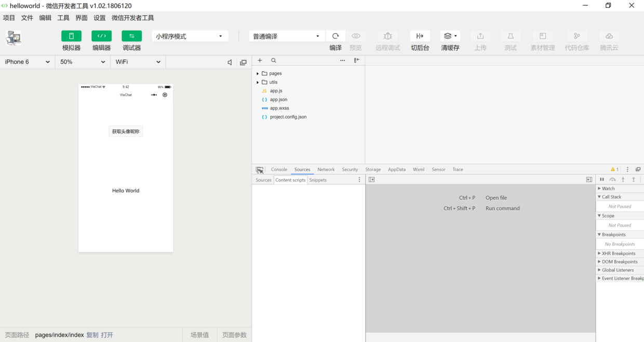
Task: Open the iPhone 6 device dropdown
Action: point(28,62)
